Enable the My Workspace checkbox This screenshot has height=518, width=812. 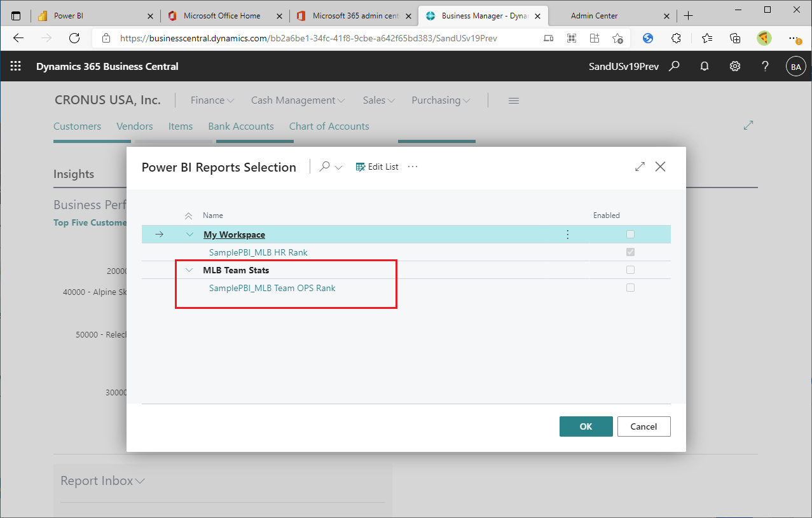(x=630, y=234)
